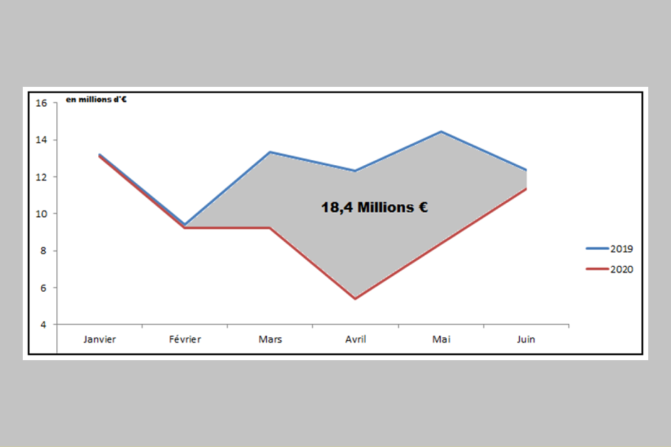Click the Juin axis label

coord(526,339)
